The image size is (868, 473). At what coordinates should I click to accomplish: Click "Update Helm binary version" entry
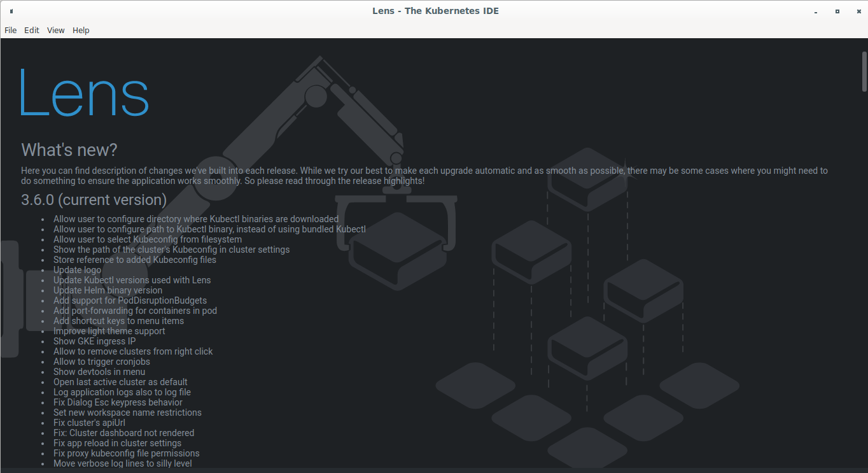click(x=108, y=290)
